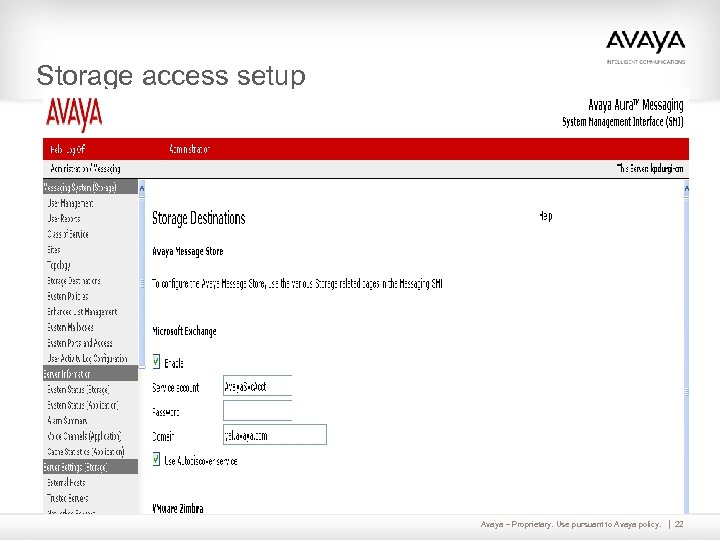Click the Storage Destinations page heading
720x540 pixels.
[x=199, y=219]
